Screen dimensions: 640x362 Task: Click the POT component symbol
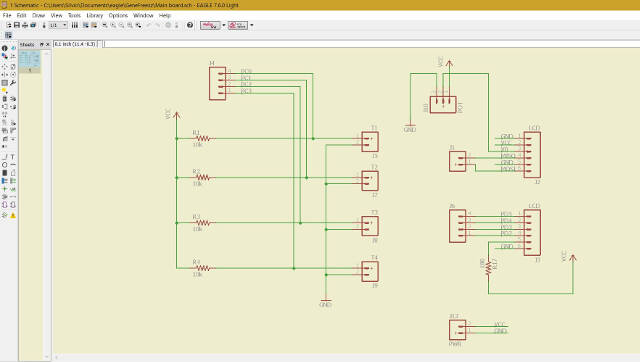[443, 104]
